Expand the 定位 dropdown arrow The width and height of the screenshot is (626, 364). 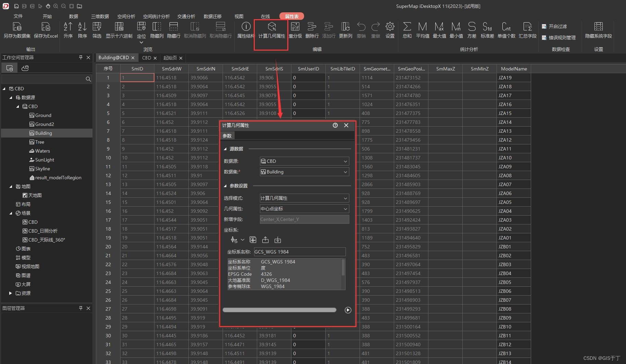coord(141,42)
